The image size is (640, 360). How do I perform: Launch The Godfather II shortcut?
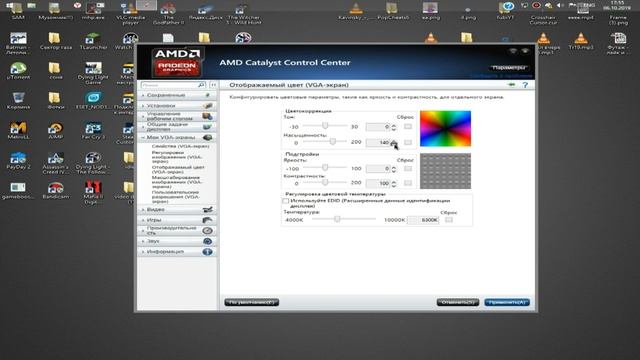click(x=168, y=13)
